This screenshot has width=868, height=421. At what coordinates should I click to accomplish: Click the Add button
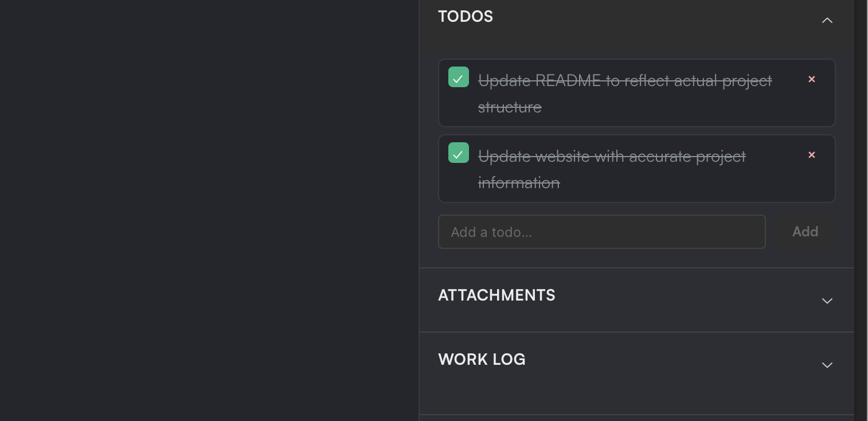point(806,232)
